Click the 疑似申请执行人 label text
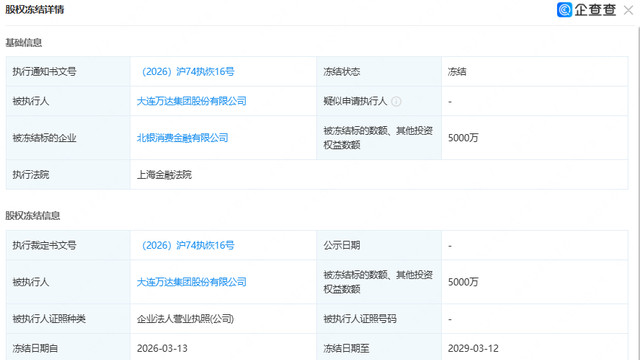640x360 pixels. tap(355, 101)
